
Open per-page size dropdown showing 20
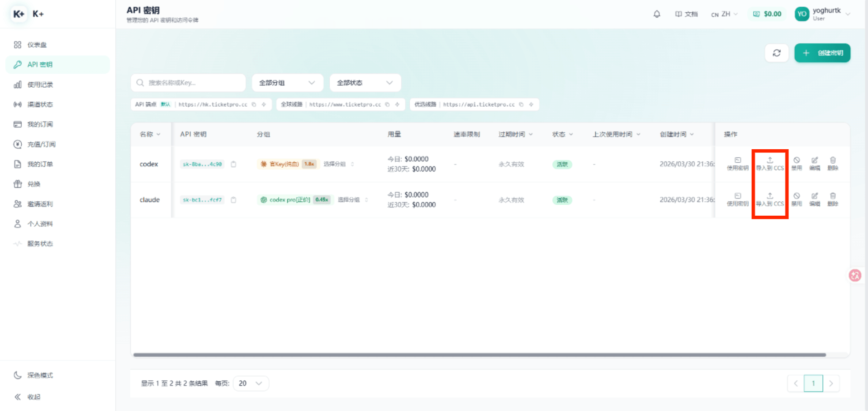click(x=251, y=383)
